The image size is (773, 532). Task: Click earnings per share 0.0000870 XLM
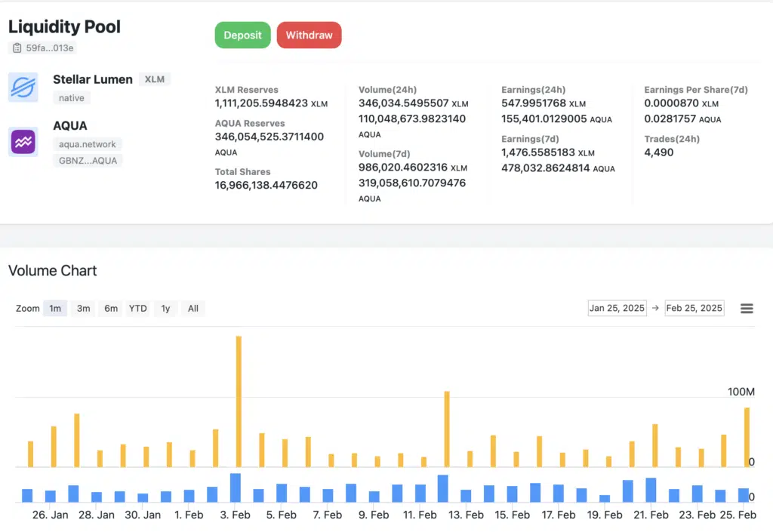click(682, 103)
